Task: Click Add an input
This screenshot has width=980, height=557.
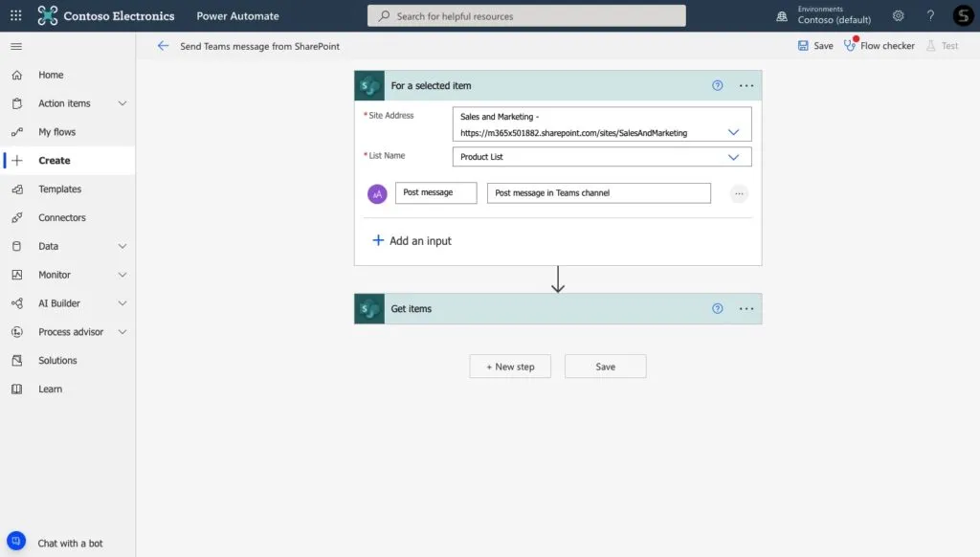Action: point(412,240)
